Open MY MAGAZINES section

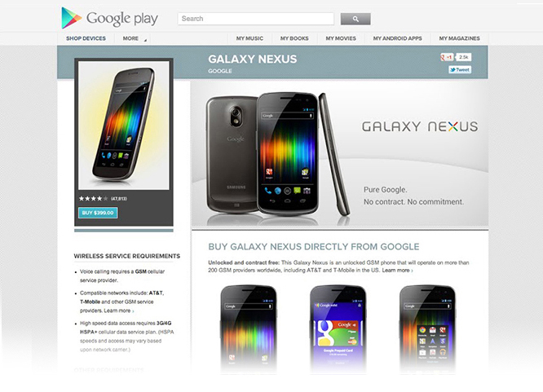tap(460, 38)
